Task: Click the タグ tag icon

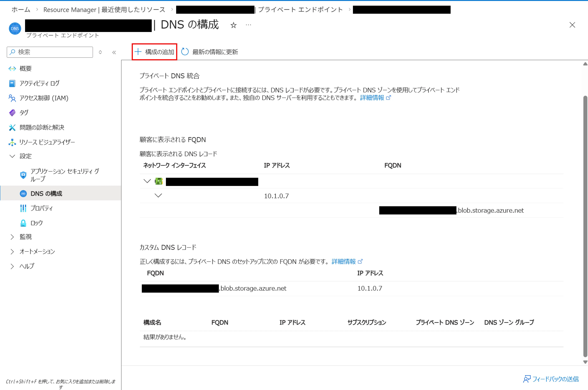Action: tap(12, 113)
